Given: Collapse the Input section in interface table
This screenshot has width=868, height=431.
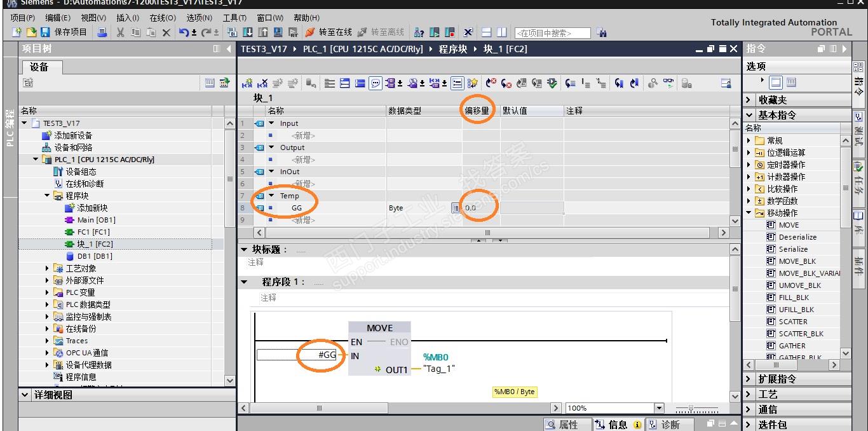Looking at the screenshot, I should 271,123.
